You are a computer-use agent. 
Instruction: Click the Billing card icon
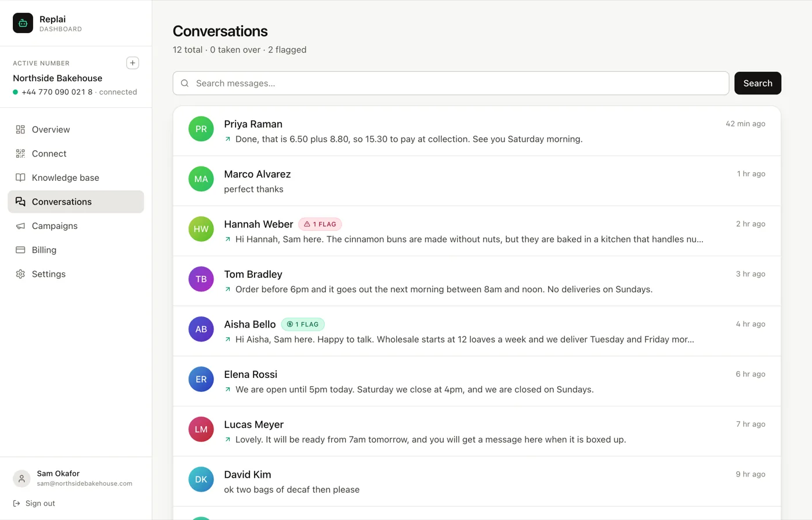pyautogui.click(x=20, y=250)
